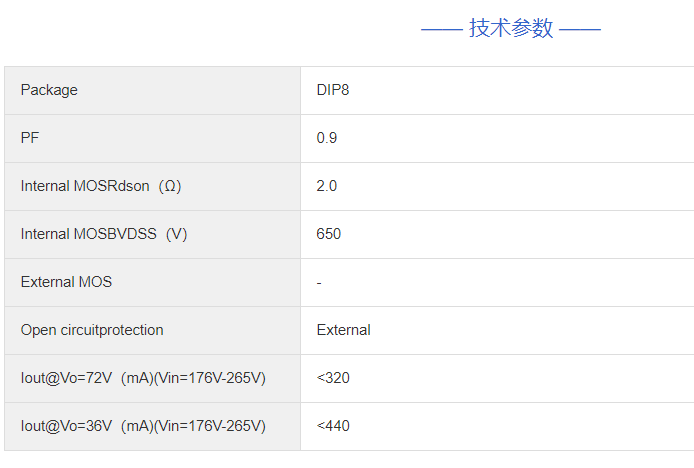Select the External MOS label
Viewport: 694px width, 468px height.
click(66, 282)
